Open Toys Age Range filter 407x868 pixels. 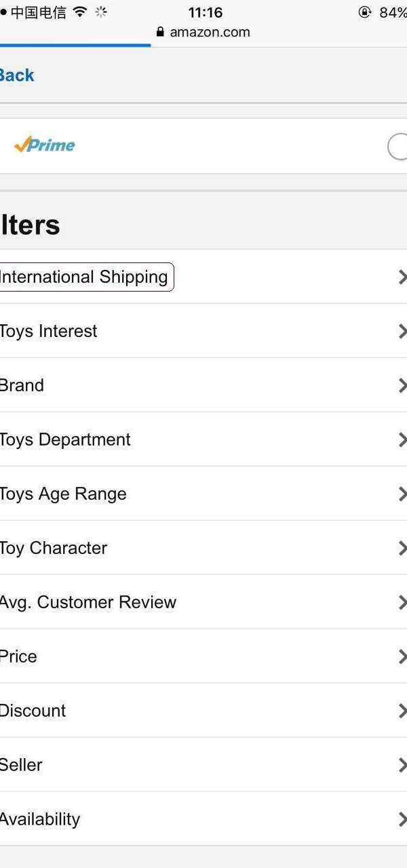[x=203, y=494]
